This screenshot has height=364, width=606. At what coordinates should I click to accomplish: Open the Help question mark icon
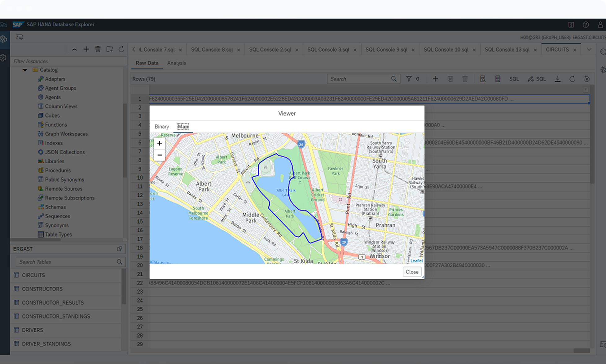coord(586,25)
